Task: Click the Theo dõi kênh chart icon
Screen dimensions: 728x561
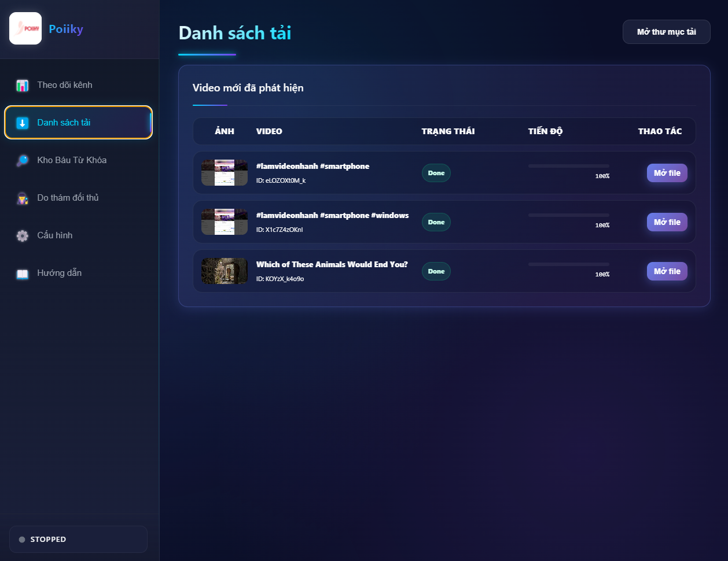Action: [x=23, y=86]
